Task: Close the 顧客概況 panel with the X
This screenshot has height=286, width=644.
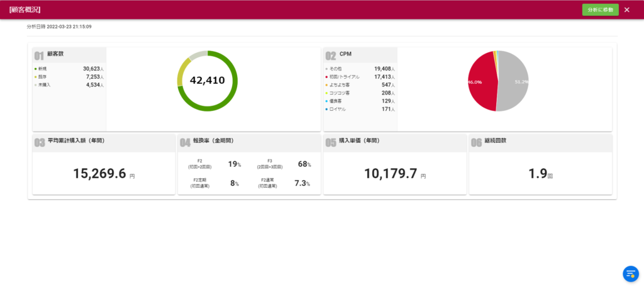Action: (626, 9)
